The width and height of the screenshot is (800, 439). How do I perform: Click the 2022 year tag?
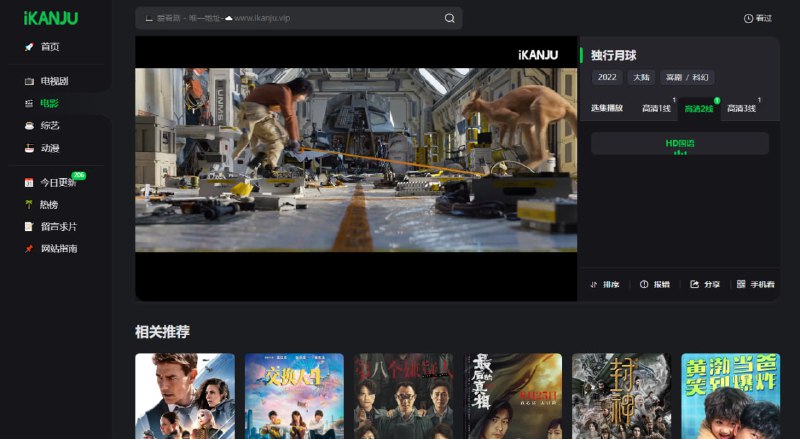coord(607,78)
